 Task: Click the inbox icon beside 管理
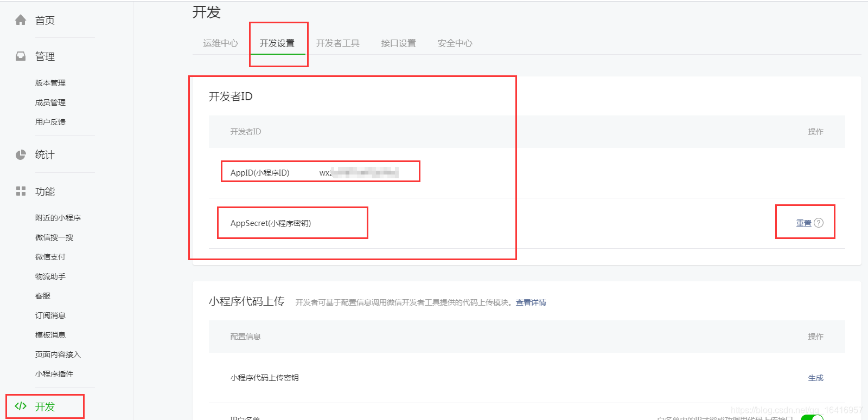tap(21, 56)
